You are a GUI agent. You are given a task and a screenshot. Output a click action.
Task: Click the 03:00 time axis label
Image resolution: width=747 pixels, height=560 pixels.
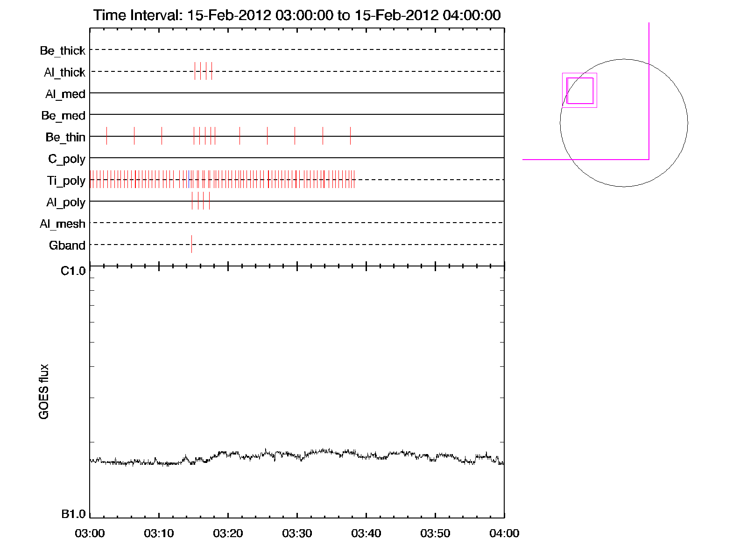90,533
